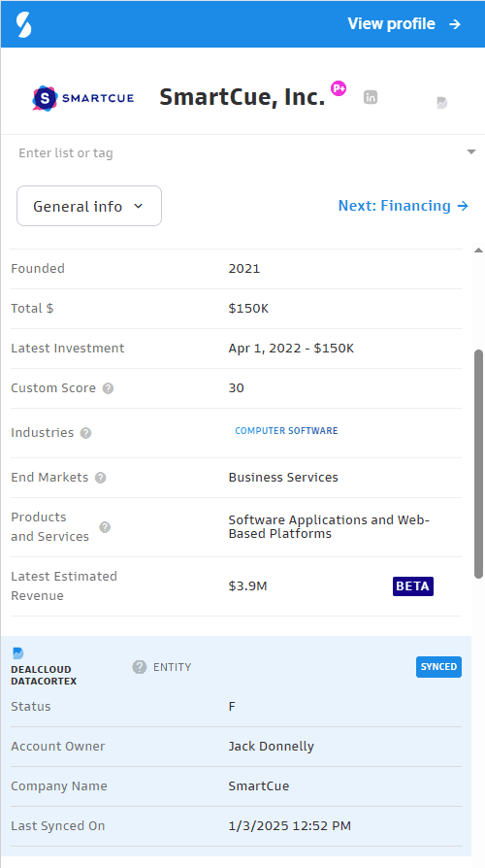The image size is (485, 868).
Task: Go to Next: Financing section
Action: pos(404,206)
